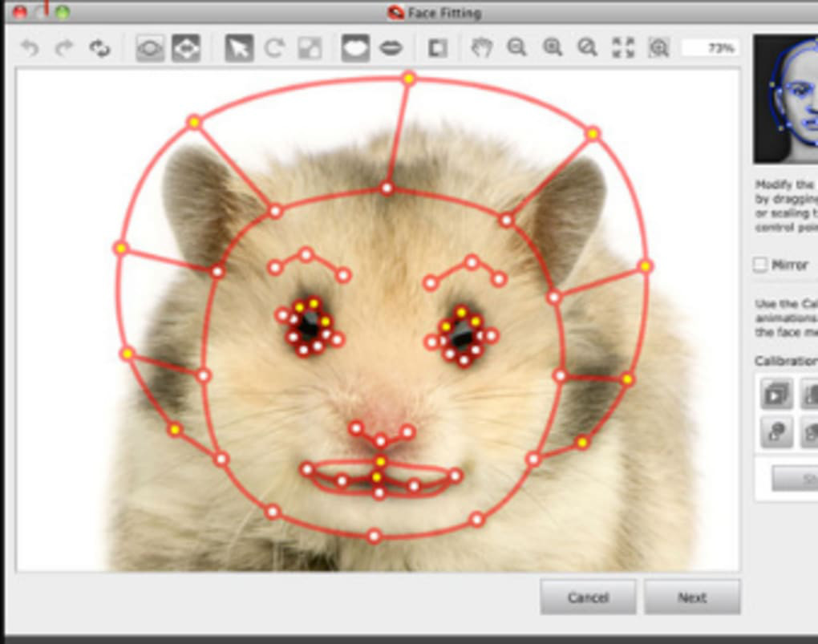Image resolution: width=818 pixels, height=644 pixels.
Task: Select the lower lip bottom point
Action: (x=379, y=492)
